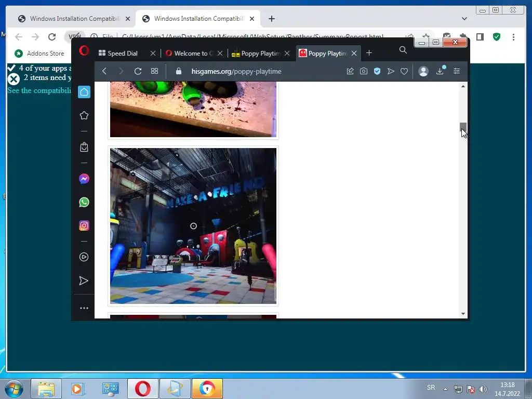532x399 pixels.
Task: Open Bookmarks star in Opera sidebar
Action: pos(84,115)
